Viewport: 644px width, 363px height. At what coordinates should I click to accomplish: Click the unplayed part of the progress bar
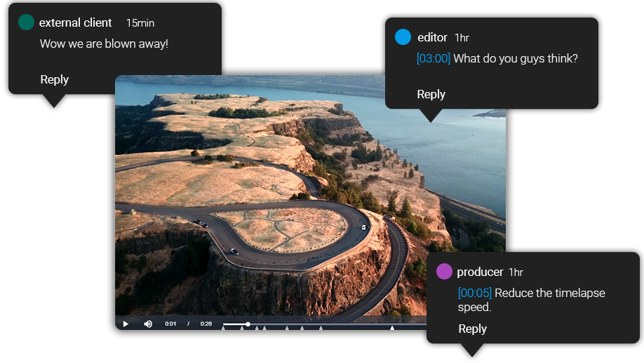(338, 324)
